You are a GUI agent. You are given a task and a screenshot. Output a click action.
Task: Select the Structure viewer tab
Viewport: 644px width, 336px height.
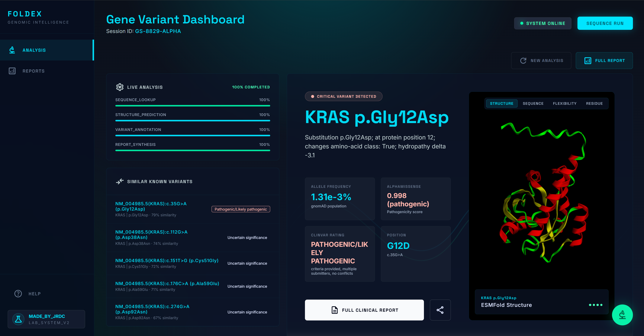tap(502, 103)
